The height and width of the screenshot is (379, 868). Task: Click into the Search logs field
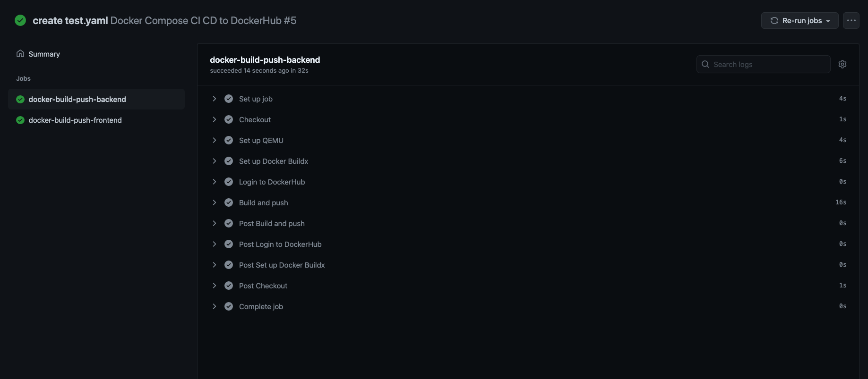(763, 64)
